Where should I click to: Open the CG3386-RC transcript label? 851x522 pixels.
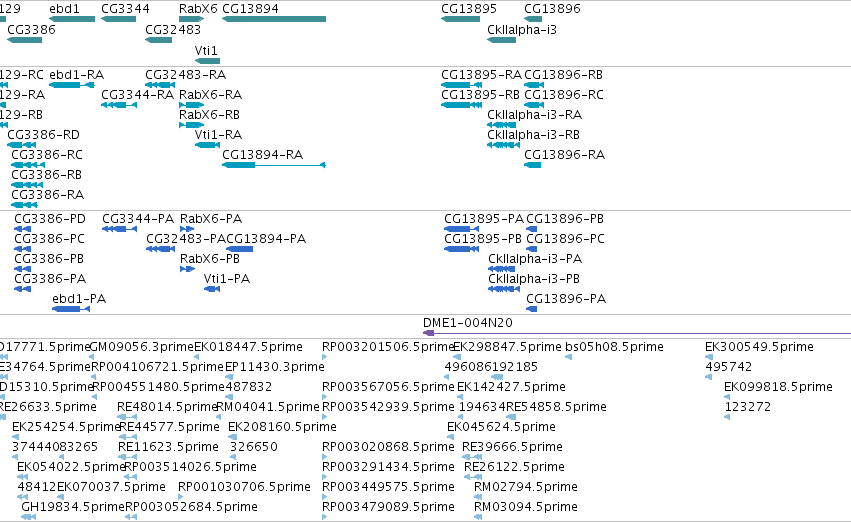coord(47,155)
